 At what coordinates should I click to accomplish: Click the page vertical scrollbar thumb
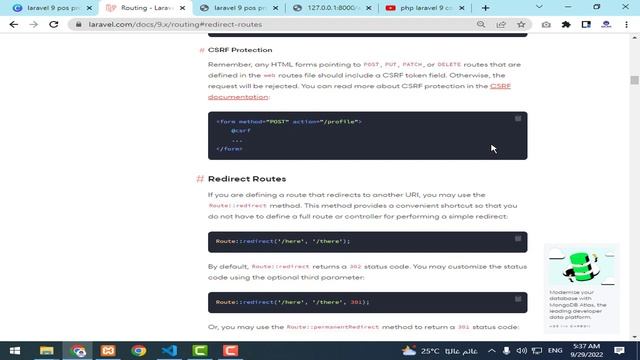pyautogui.click(x=634, y=80)
